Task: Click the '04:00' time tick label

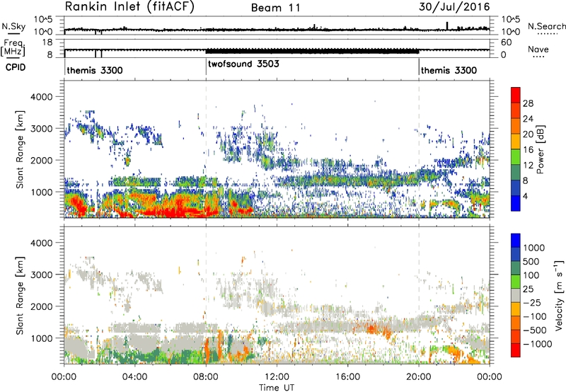Action: (x=134, y=376)
